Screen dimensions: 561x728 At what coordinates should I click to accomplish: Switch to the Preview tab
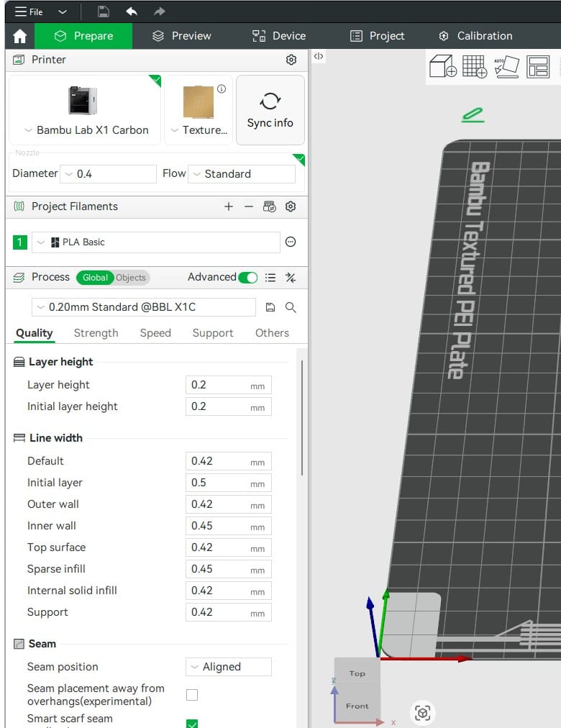coord(182,36)
